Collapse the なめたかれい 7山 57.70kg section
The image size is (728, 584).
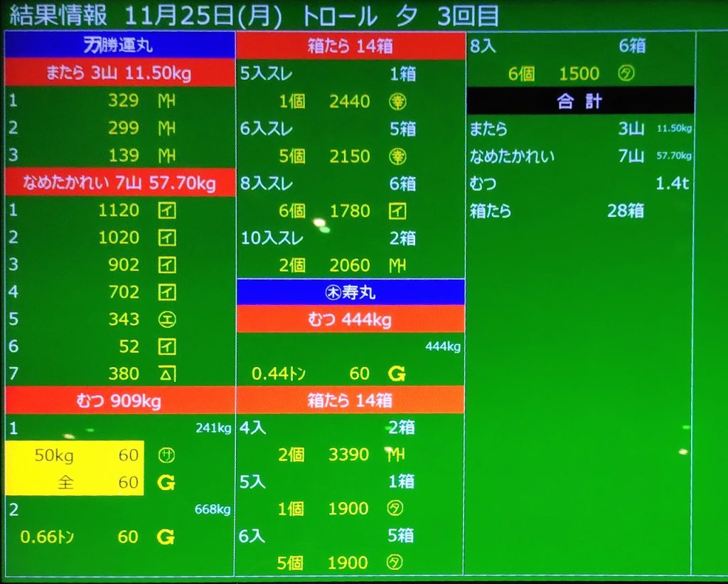[x=119, y=184]
